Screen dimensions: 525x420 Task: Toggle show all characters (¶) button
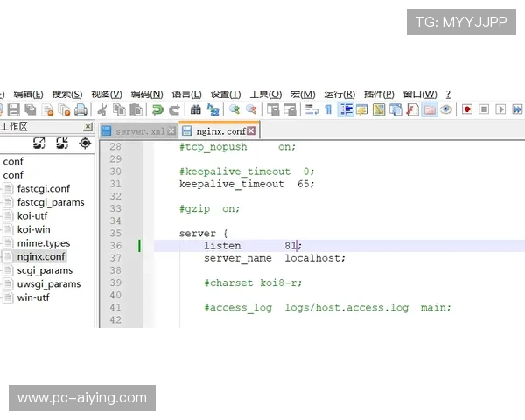point(328,109)
